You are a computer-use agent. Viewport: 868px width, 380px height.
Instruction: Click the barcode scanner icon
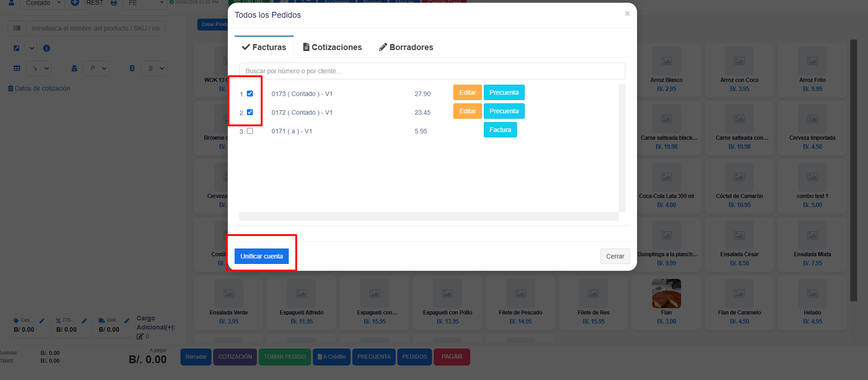click(x=17, y=28)
